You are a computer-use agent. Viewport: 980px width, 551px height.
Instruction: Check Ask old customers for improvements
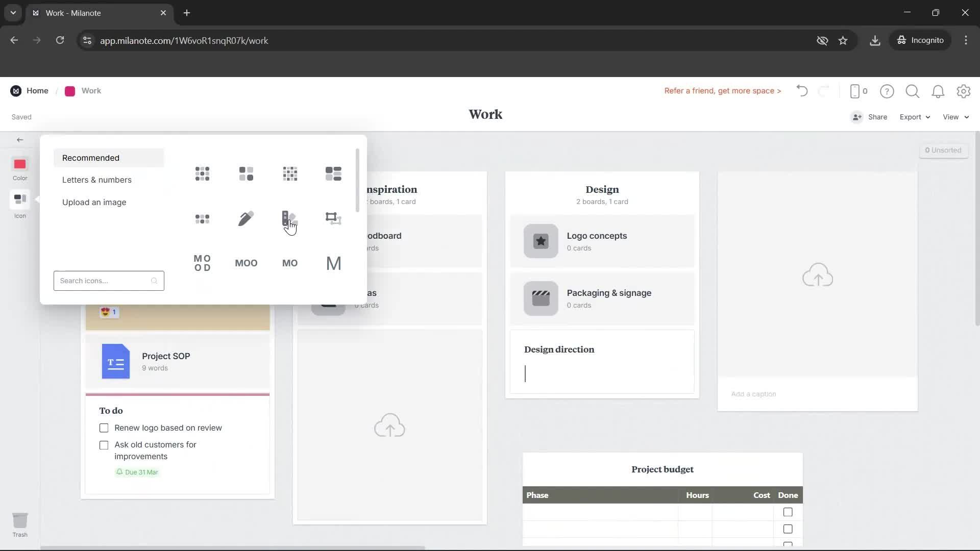tap(104, 445)
